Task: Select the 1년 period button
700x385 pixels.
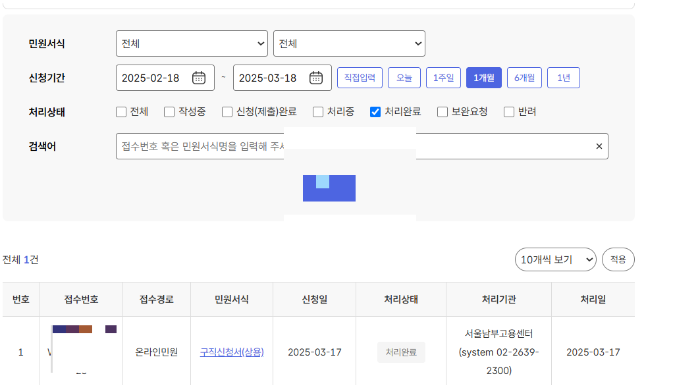Action: [x=563, y=78]
